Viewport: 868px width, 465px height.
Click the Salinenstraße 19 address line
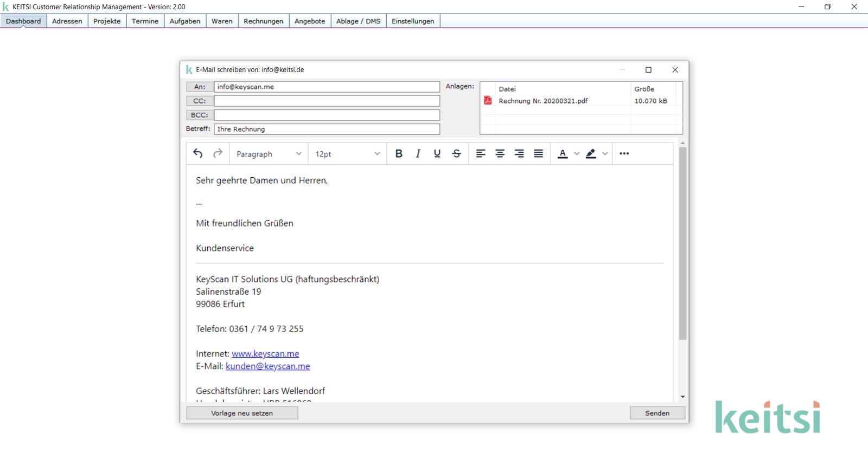point(228,292)
